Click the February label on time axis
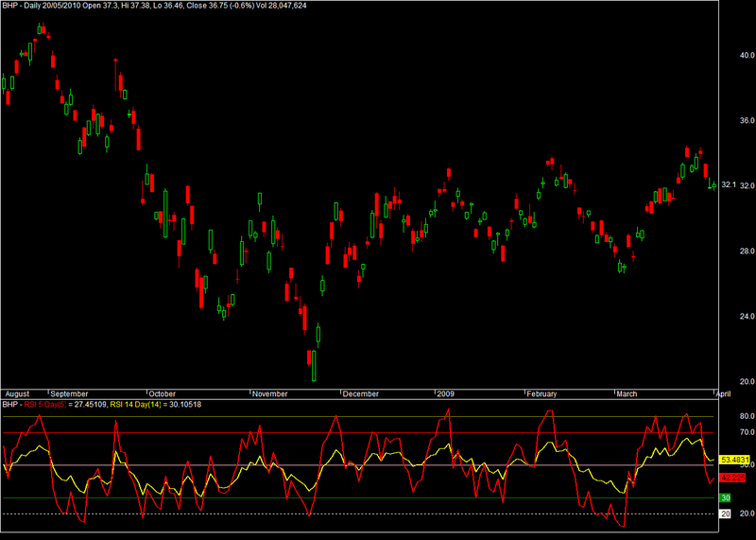The image size is (756, 540). pyautogui.click(x=541, y=393)
